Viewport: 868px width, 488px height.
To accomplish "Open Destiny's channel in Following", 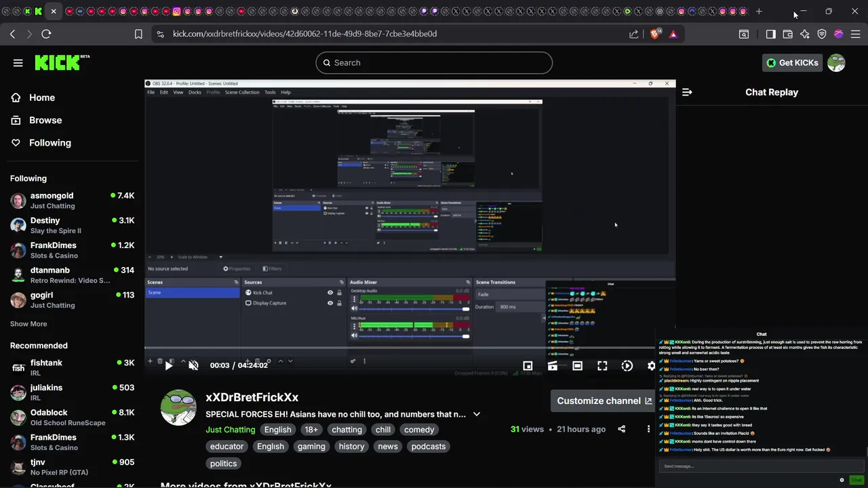I will (73, 226).
